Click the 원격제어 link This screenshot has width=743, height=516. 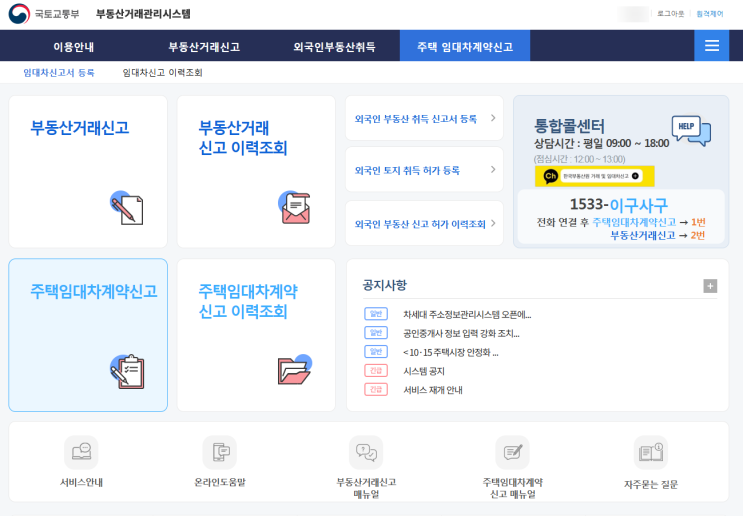pos(710,14)
